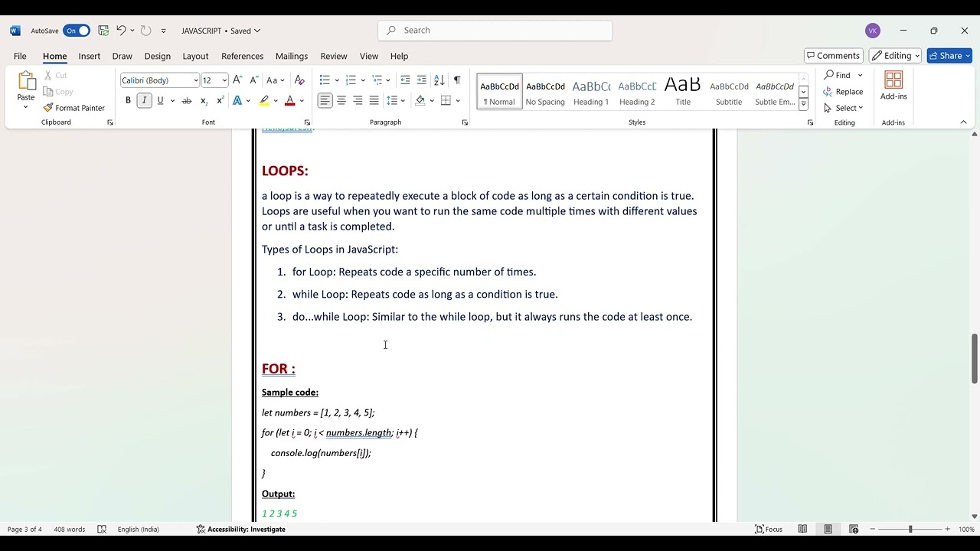This screenshot has width=980, height=551.
Task: Clear all formatting icon
Action: click(x=299, y=80)
